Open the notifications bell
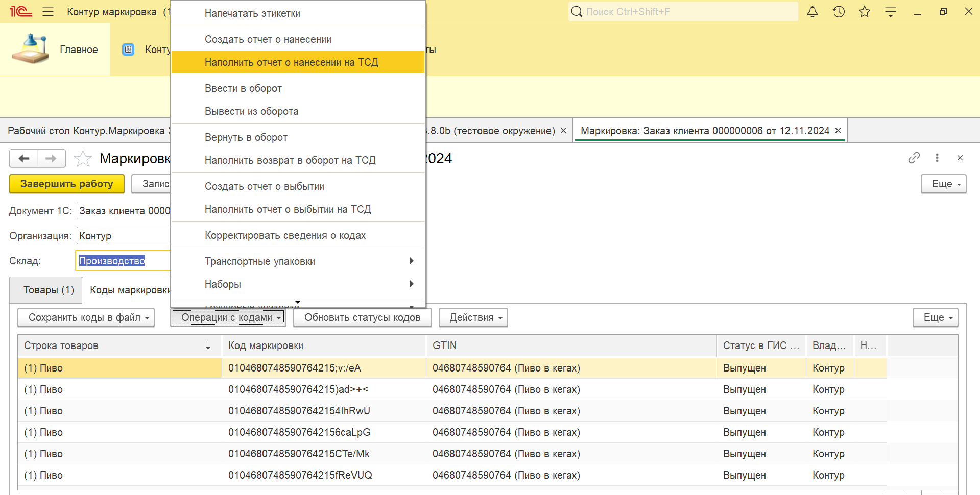The image size is (980, 495). point(812,12)
